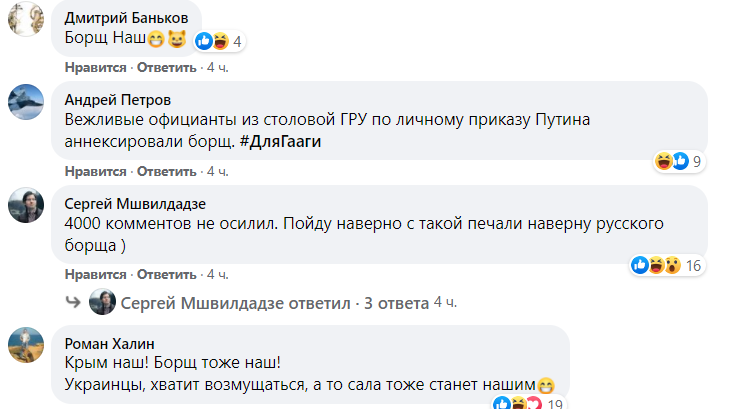Click Сергей Мшвилдадзе's comment avatar
The height and width of the screenshot is (409, 729).
click(26, 204)
